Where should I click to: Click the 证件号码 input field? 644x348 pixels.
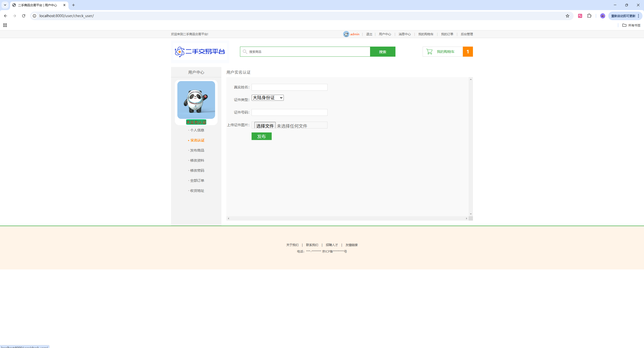click(x=290, y=112)
